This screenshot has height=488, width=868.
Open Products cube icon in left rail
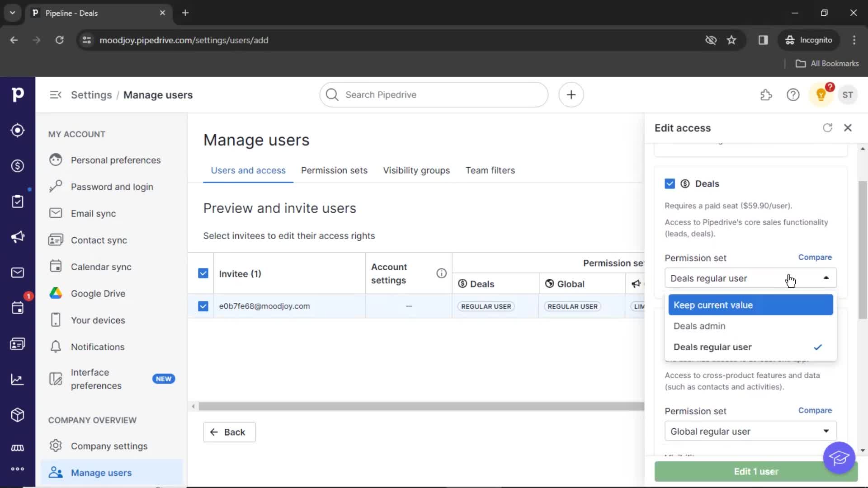coord(17,415)
